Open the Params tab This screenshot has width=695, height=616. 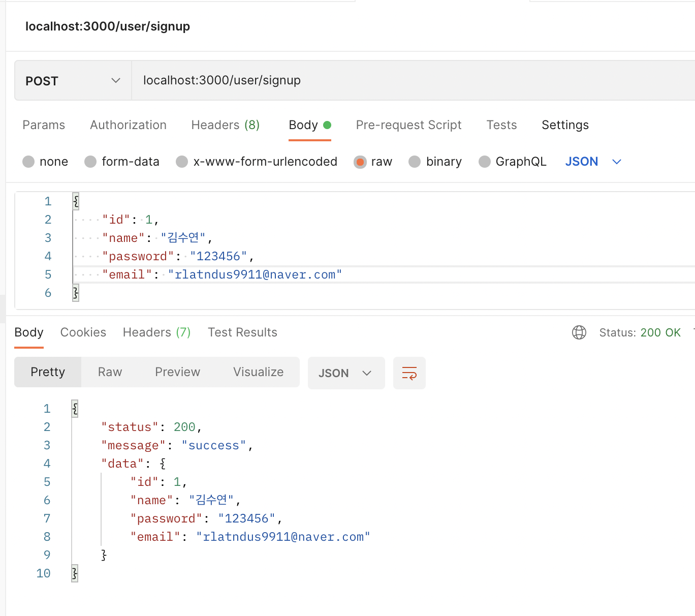[44, 125]
